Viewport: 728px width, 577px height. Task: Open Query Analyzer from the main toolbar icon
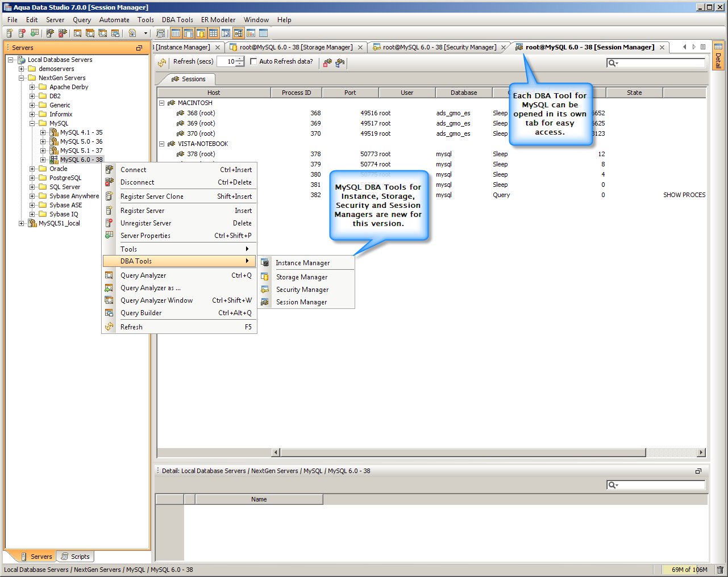click(x=78, y=33)
